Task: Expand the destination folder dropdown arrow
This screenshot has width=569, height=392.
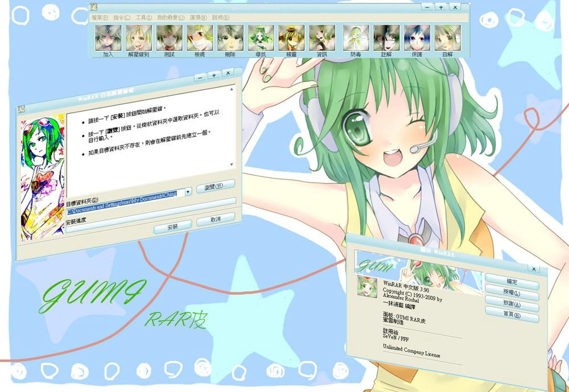Action: [x=188, y=192]
